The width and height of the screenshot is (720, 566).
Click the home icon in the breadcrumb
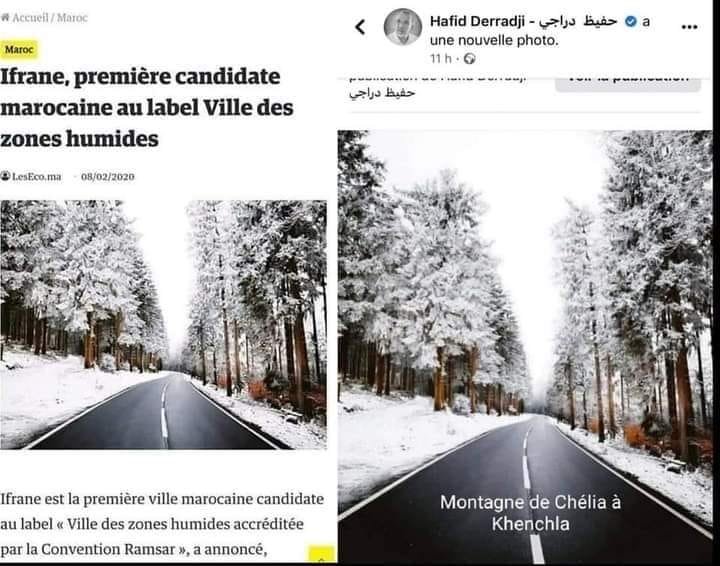tap(5, 17)
